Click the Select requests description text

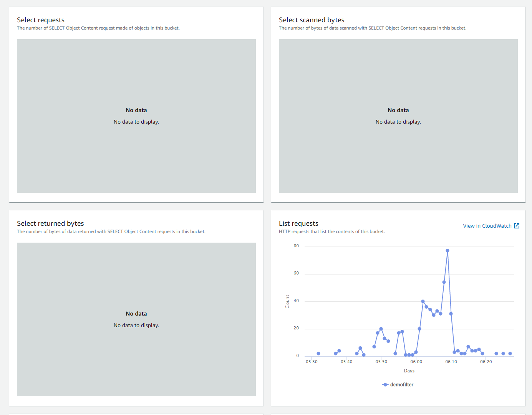tap(98, 28)
